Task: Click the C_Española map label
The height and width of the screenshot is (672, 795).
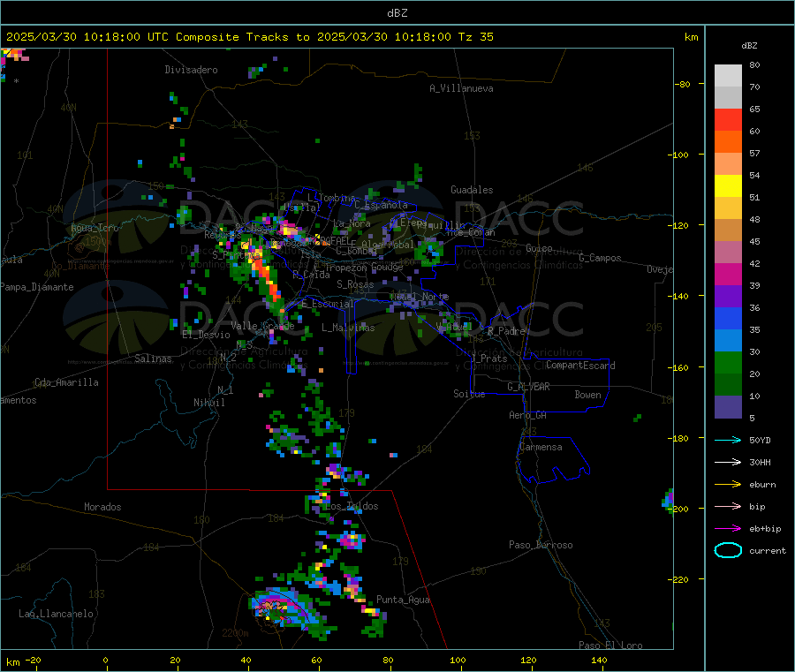Action: [x=381, y=205]
